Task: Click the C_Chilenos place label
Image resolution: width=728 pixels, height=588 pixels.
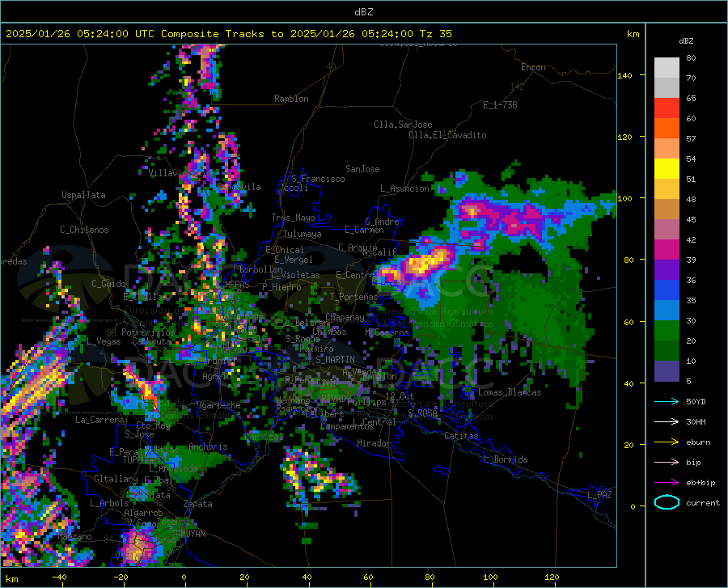Action: pos(84,230)
